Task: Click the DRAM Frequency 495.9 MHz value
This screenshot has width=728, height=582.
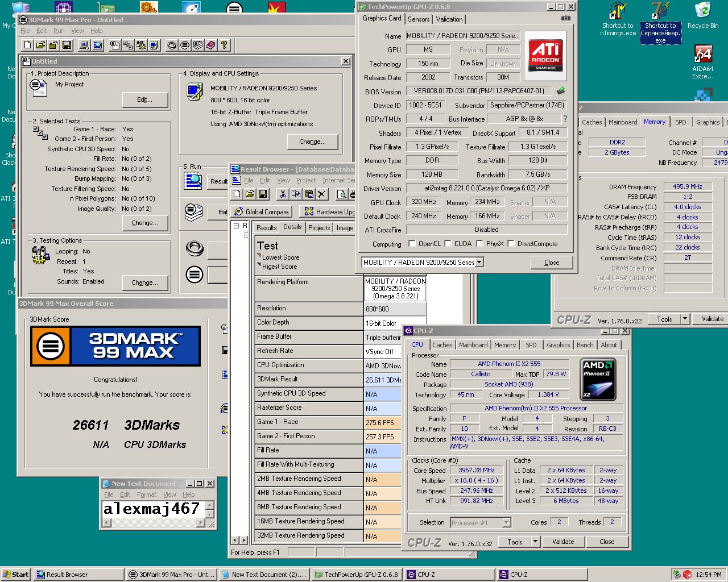Action: (x=688, y=186)
